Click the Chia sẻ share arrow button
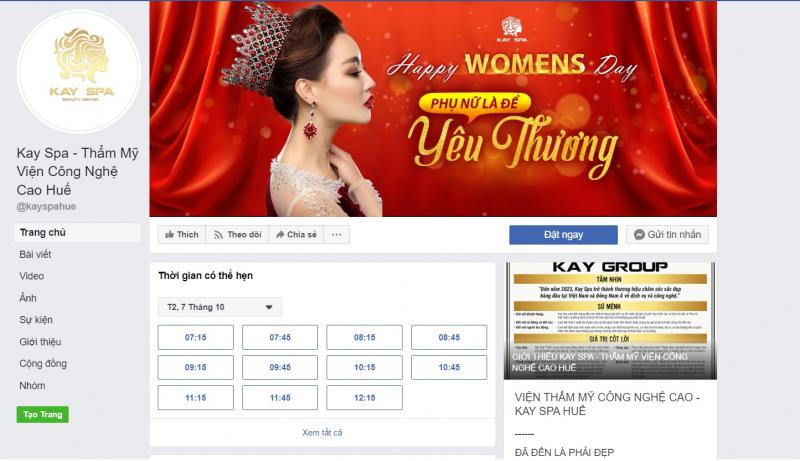 296,235
